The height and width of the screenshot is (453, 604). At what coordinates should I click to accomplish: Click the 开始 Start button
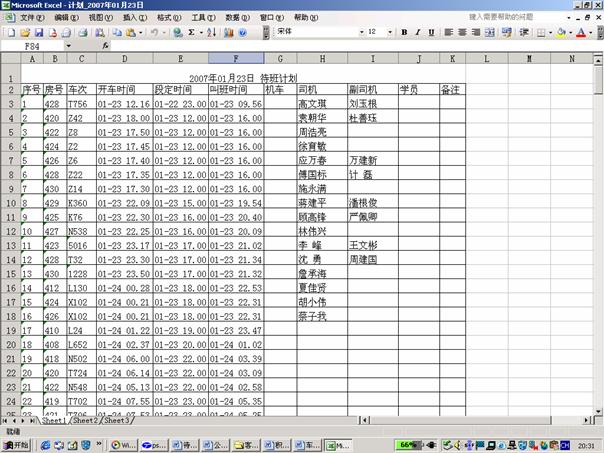[x=16, y=444]
